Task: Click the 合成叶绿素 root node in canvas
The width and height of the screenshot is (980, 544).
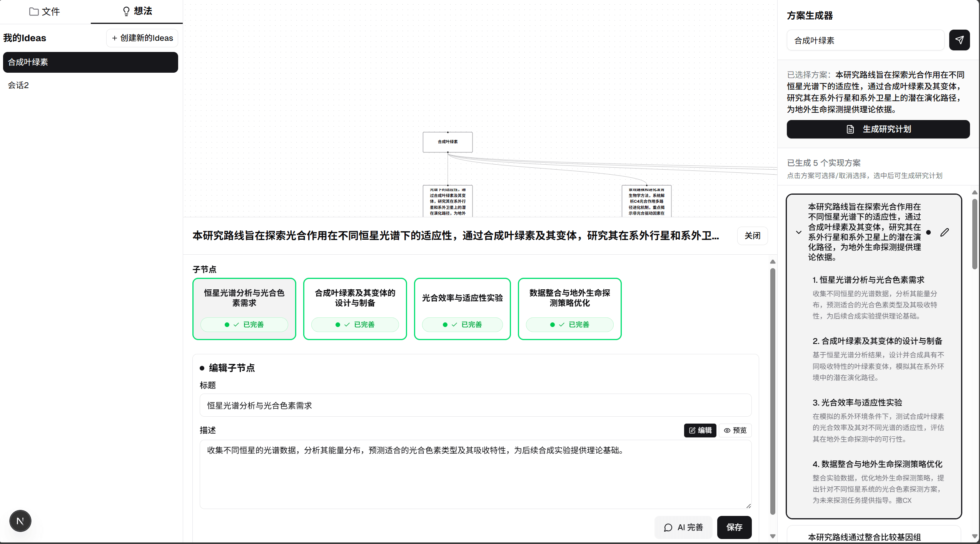Action: tap(447, 142)
